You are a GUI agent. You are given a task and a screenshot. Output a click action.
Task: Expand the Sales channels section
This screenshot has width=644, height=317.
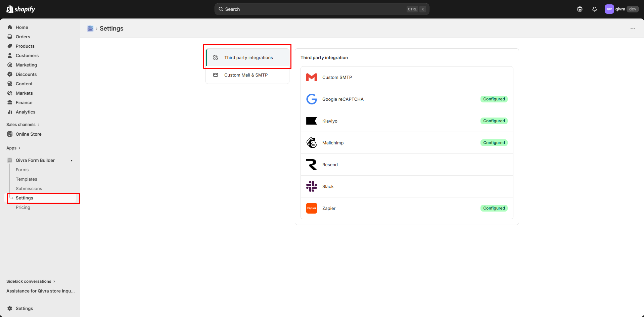click(x=23, y=125)
